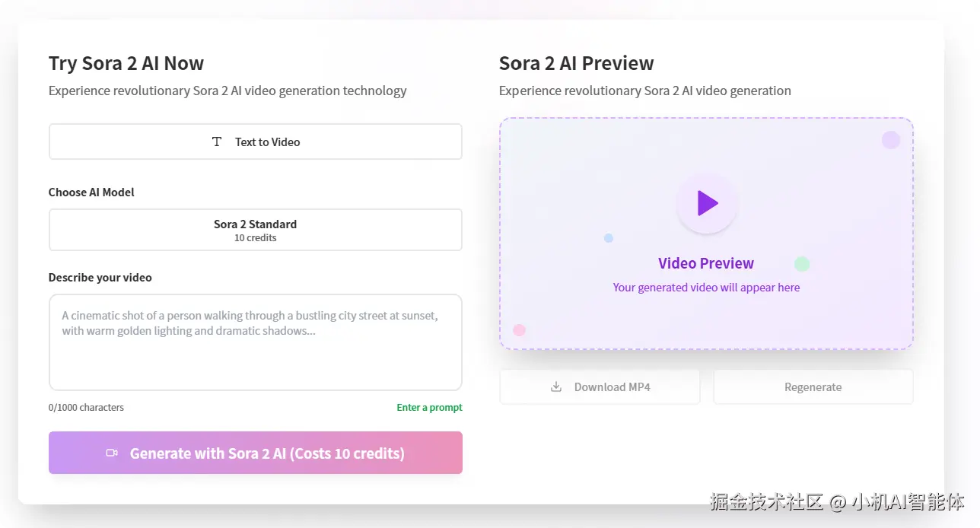The height and width of the screenshot is (528, 980).
Task: Click the Regenerate button
Action: click(813, 386)
